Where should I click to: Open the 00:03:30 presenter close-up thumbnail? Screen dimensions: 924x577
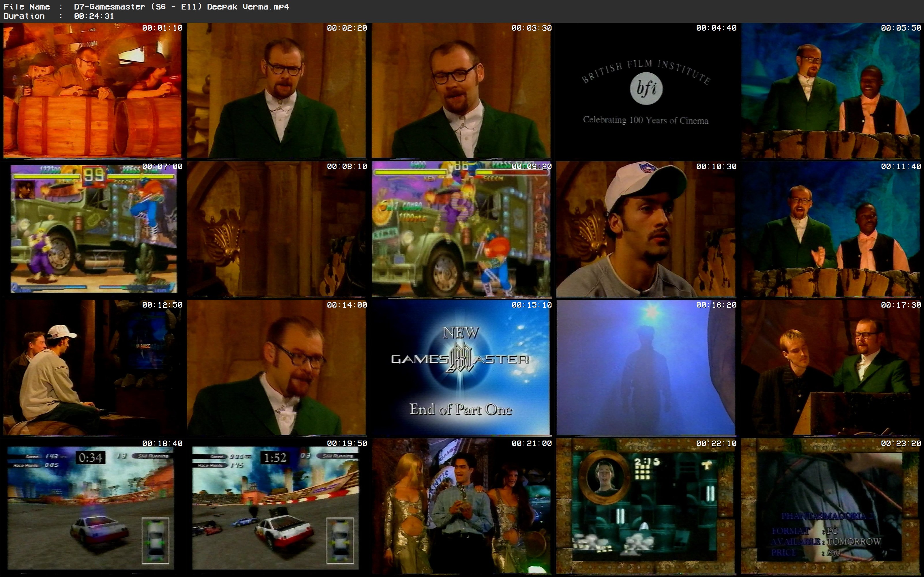coord(461,90)
